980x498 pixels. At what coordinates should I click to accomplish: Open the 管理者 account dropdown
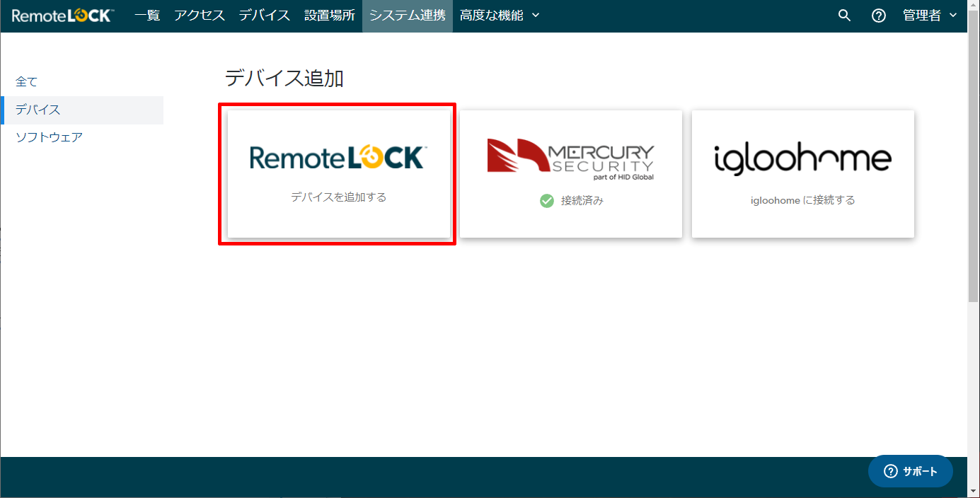[931, 16]
